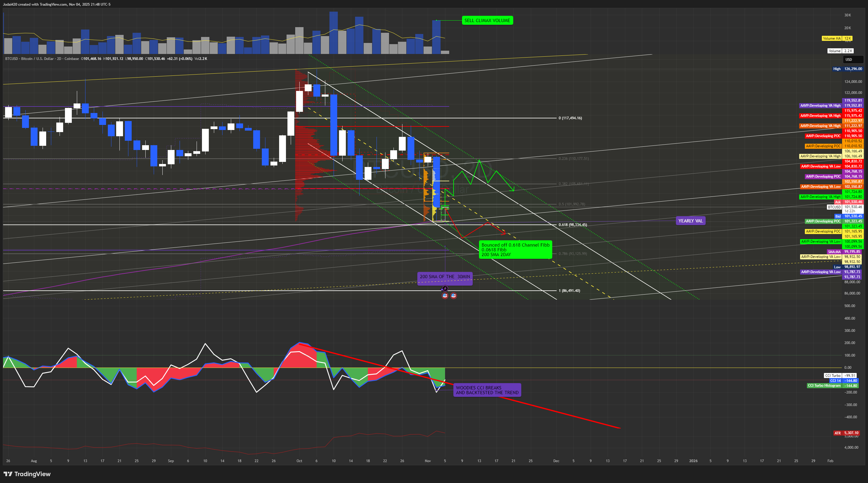Select the YEARLY VAL text label
The width and height of the screenshot is (868, 483).
click(690, 221)
